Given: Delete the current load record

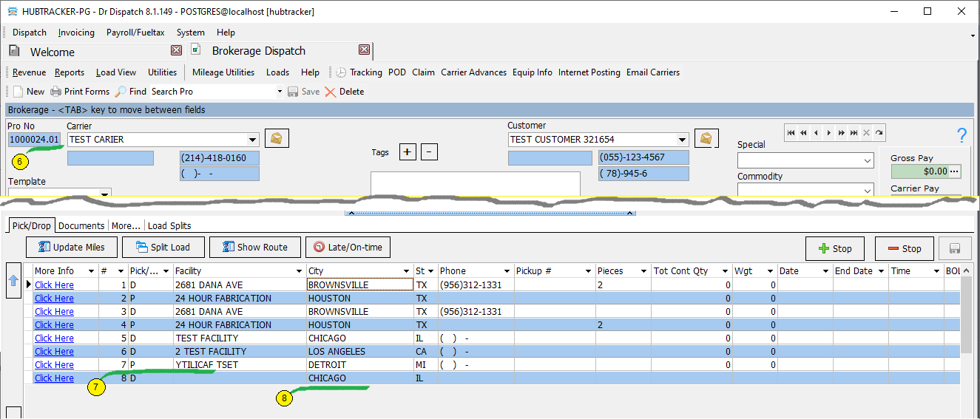Looking at the screenshot, I should [344, 92].
